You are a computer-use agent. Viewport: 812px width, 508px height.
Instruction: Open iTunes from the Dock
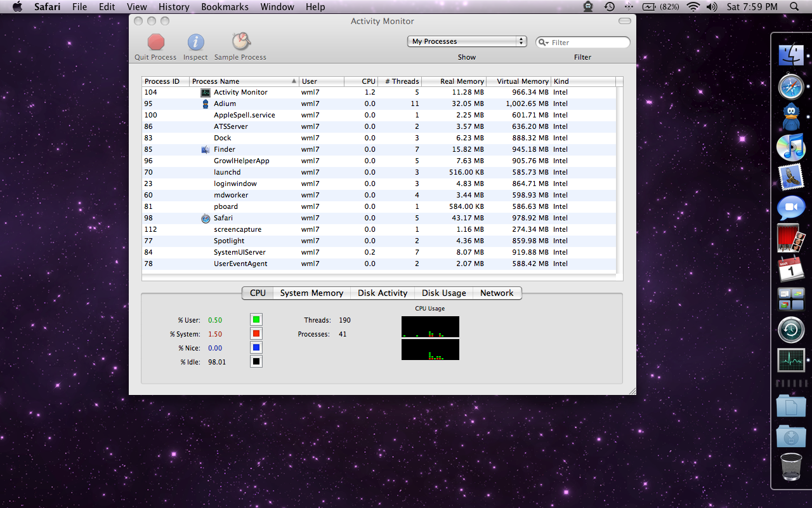point(791,147)
